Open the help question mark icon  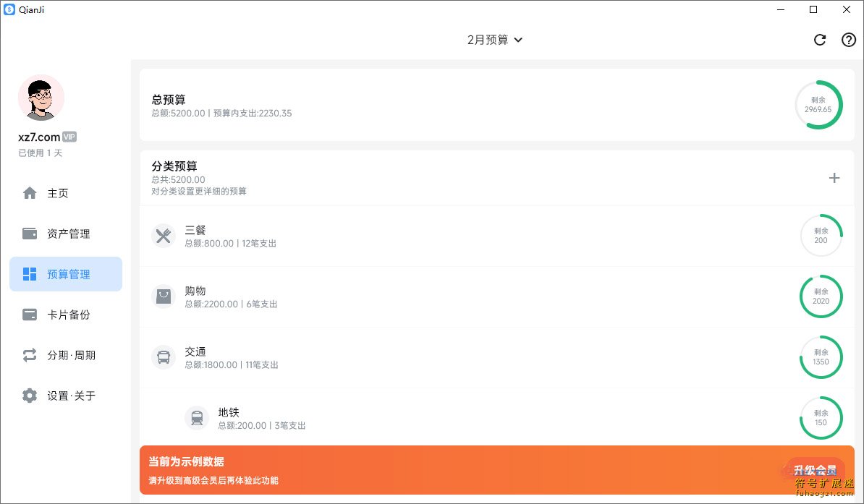(848, 40)
